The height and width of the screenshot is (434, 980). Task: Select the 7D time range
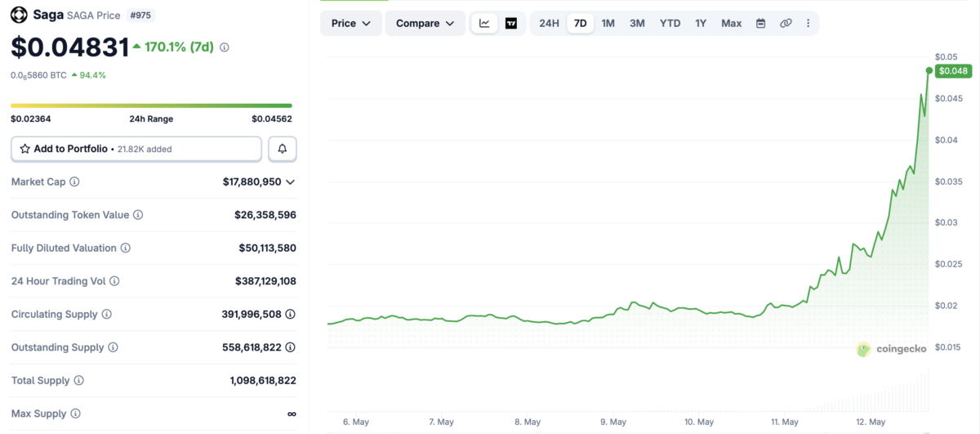tap(580, 23)
